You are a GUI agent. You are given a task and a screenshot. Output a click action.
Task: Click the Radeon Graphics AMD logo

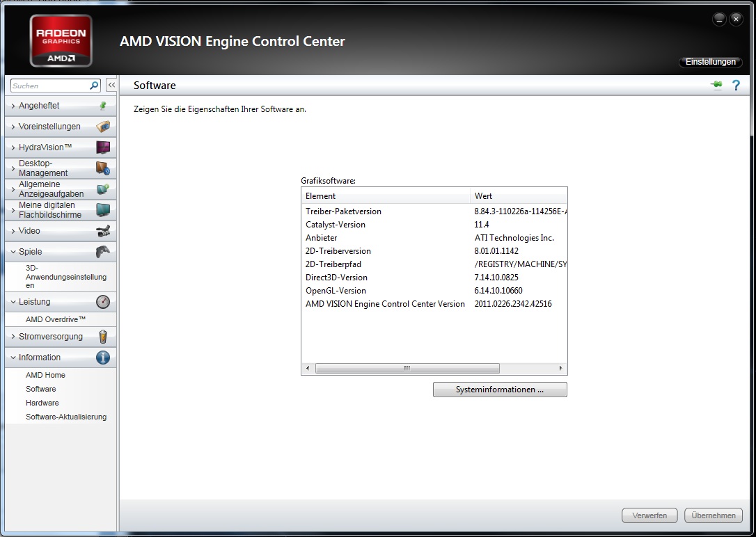61,40
